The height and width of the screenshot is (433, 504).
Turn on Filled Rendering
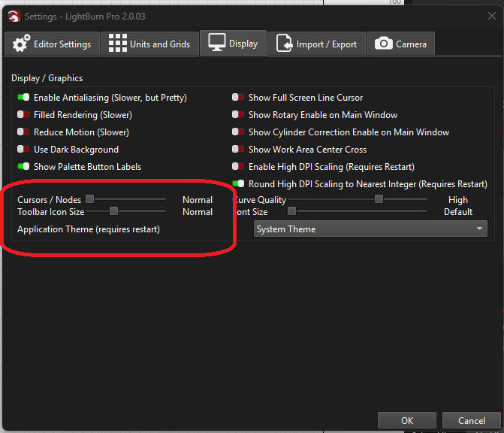(x=24, y=115)
